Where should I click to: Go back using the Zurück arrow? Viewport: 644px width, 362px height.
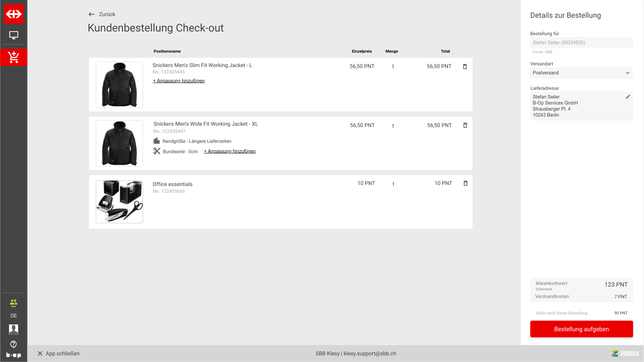click(x=91, y=14)
